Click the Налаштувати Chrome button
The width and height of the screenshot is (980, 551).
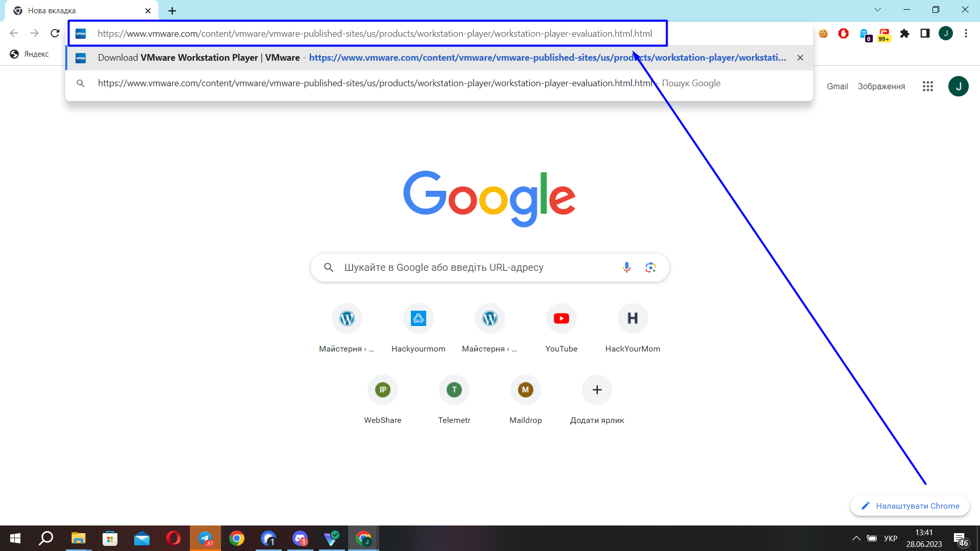click(910, 506)
